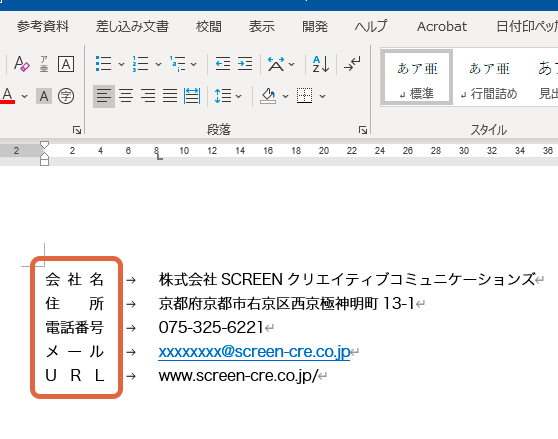Click the multilevel list icon
Screen dimensions: 558x439
point(178,64)
